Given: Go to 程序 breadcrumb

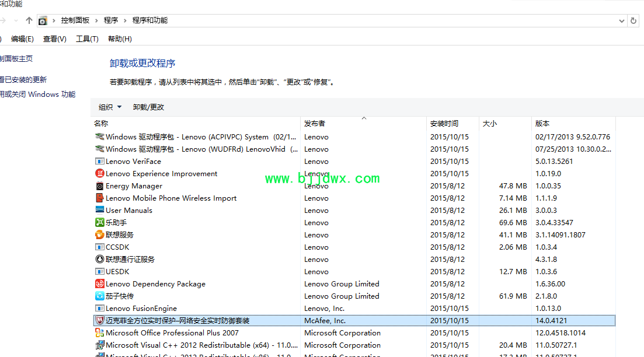Looking at the screenshot, I should pyautogui.click(x=111, y=20).
